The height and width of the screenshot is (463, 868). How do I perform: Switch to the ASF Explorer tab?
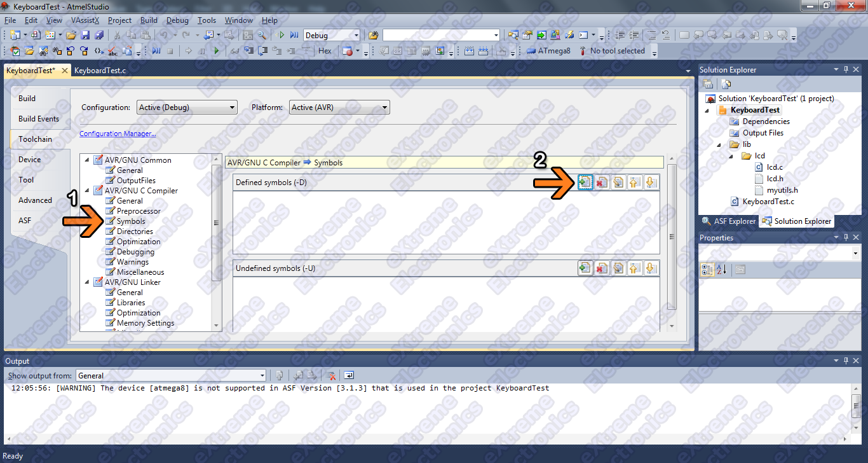[729, 221]
